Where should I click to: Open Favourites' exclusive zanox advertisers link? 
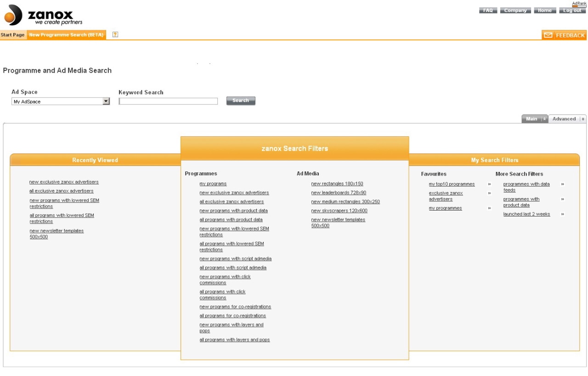pos(446,196)
